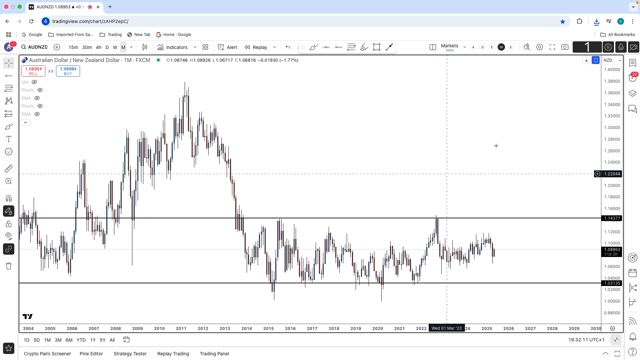Viewport: 640px width, 360px height.
Task: Expand the timeframe interval dropdown arrow
Action: tap(131, 47)
